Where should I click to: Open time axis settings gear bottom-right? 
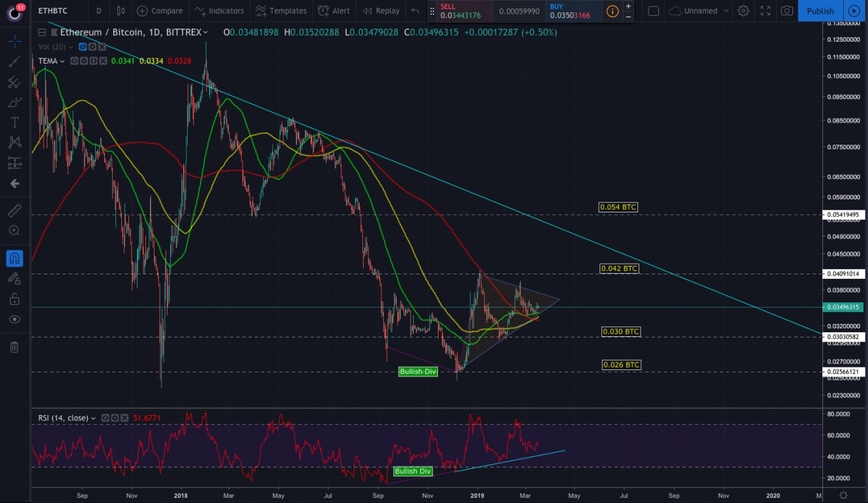844,496
